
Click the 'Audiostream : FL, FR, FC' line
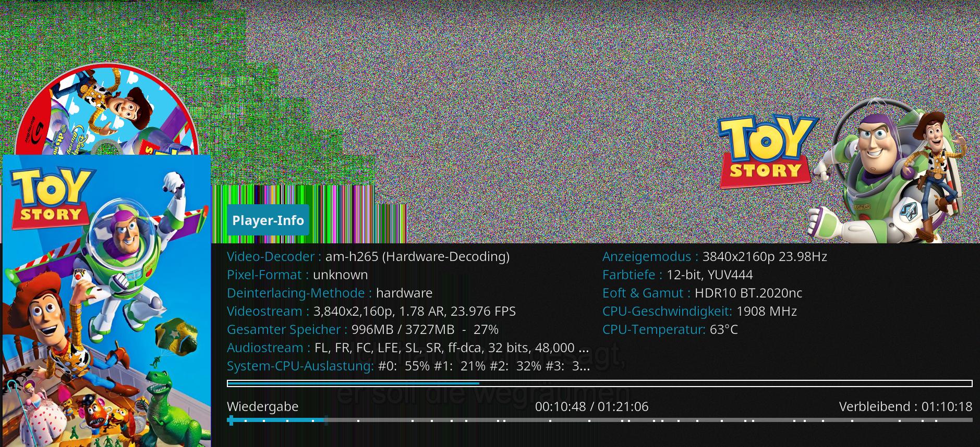pyautogui.click(x=408, y=347)
